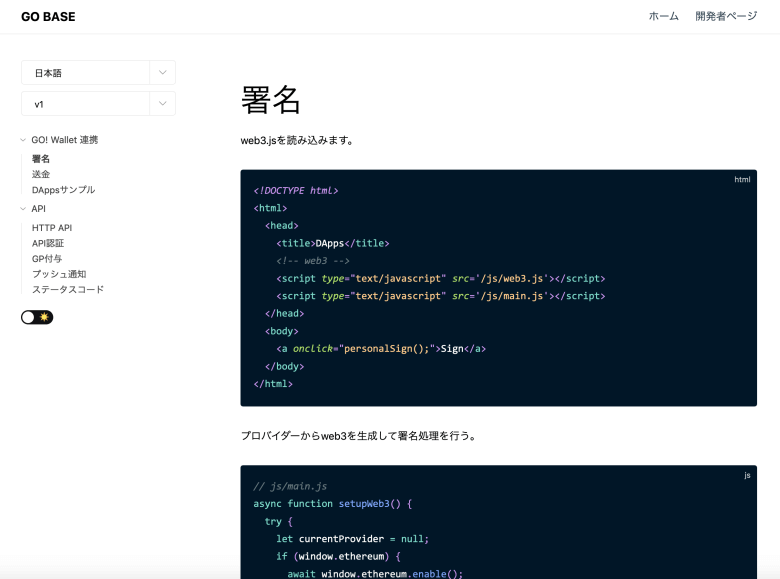
Task: Click the 署名 page heading
Action: coord(271,100)
